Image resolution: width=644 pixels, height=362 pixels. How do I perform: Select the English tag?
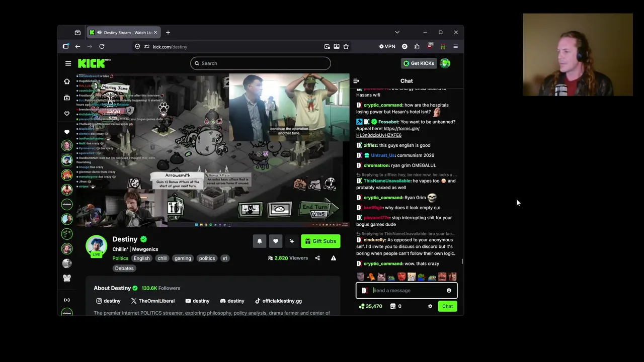click(x=141, y=258)
